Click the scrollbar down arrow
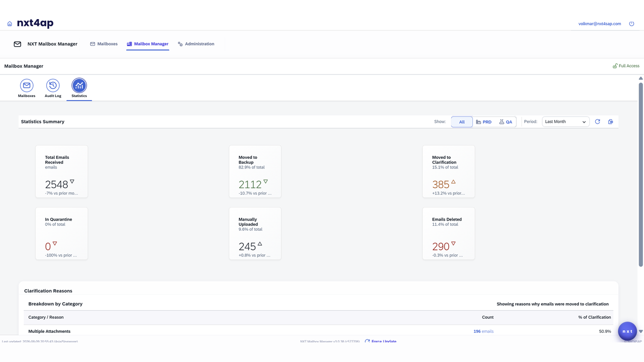The image size is (644, 362). point(641,331)
